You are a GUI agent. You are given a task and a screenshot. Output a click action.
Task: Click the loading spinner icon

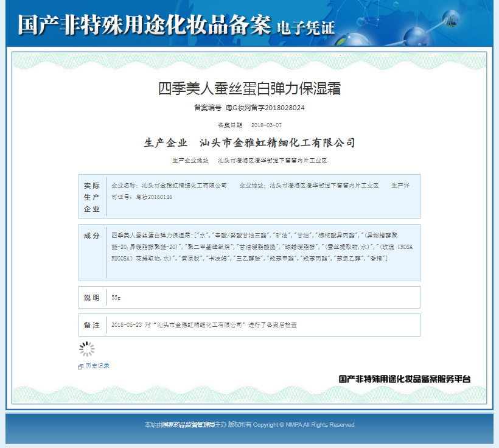(x=87, y=349)
